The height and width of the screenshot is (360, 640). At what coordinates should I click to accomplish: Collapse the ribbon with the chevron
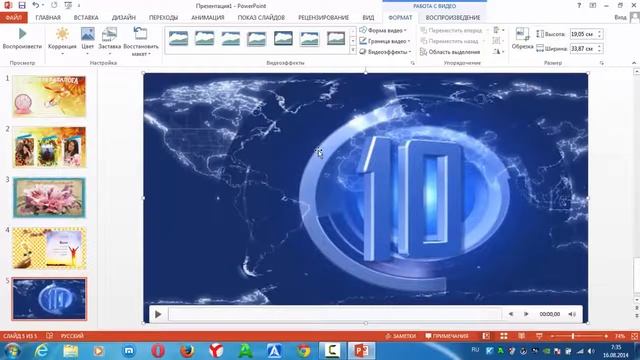click(x=634, y=63)
